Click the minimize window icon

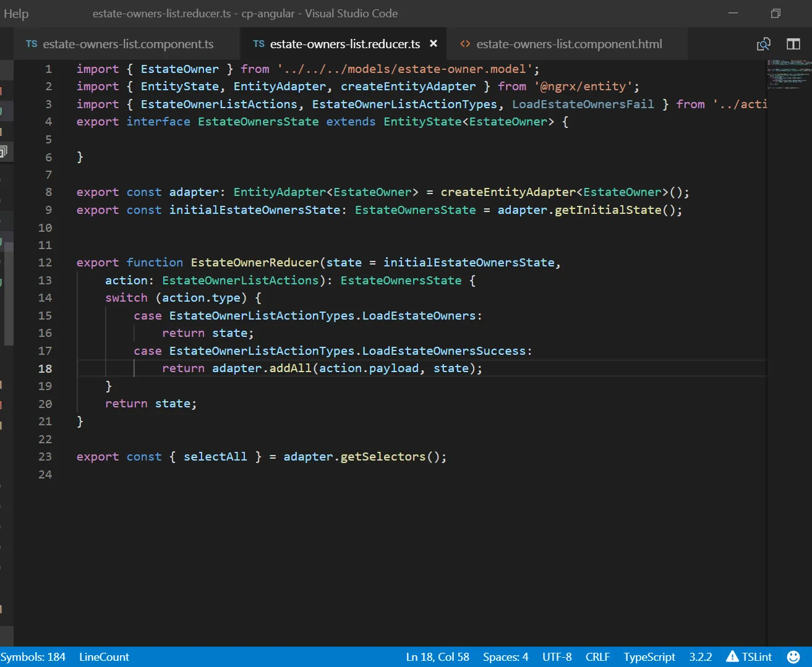pyautogui.click(x=733, y=14)
